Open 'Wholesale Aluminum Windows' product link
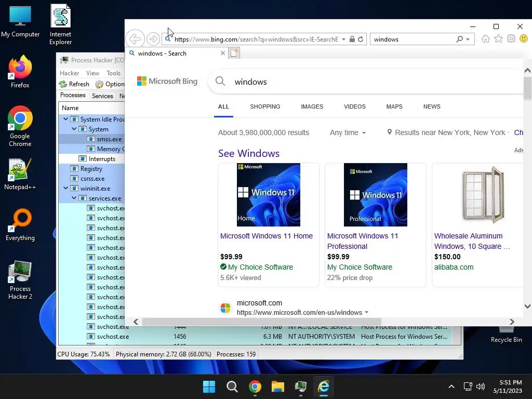This screenshot has height=399, width=532. click(x=472, y=241)
